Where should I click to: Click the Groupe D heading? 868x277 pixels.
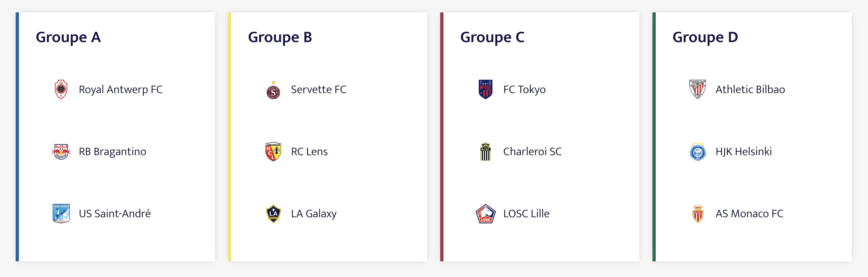click(705, 37)
